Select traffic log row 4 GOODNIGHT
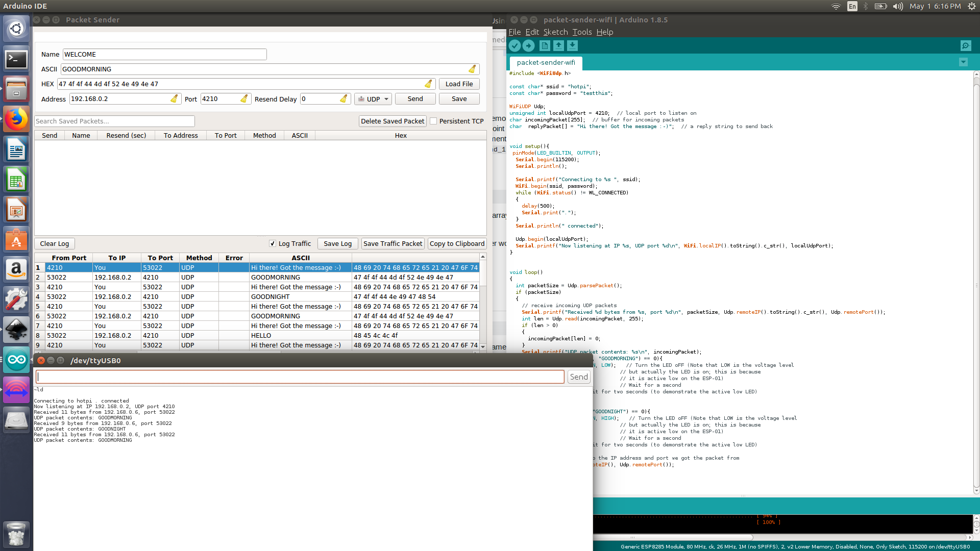The image size is (980, 551). (x=257, y=296)
